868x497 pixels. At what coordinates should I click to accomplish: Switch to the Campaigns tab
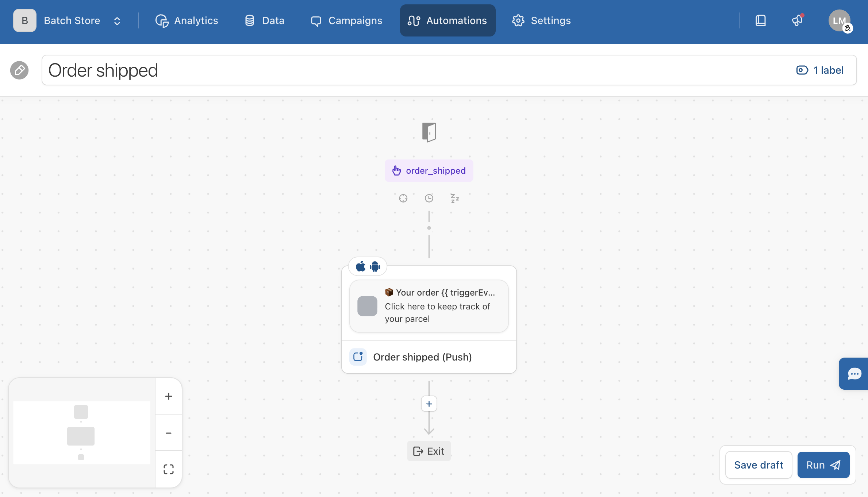point(346,20)
